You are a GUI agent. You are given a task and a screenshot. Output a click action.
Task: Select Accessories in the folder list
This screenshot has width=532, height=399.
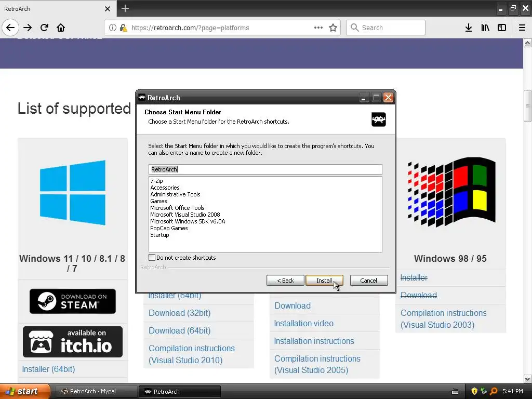165,188
